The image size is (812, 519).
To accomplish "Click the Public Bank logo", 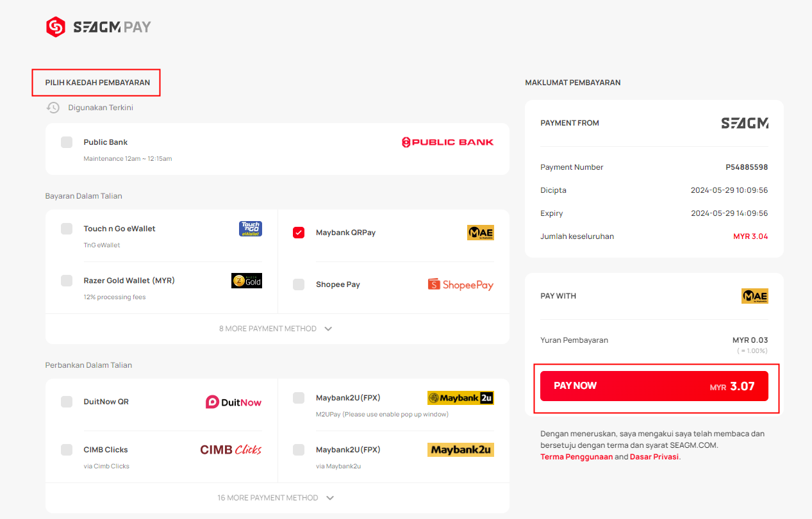I will click(x=447, y=142).
